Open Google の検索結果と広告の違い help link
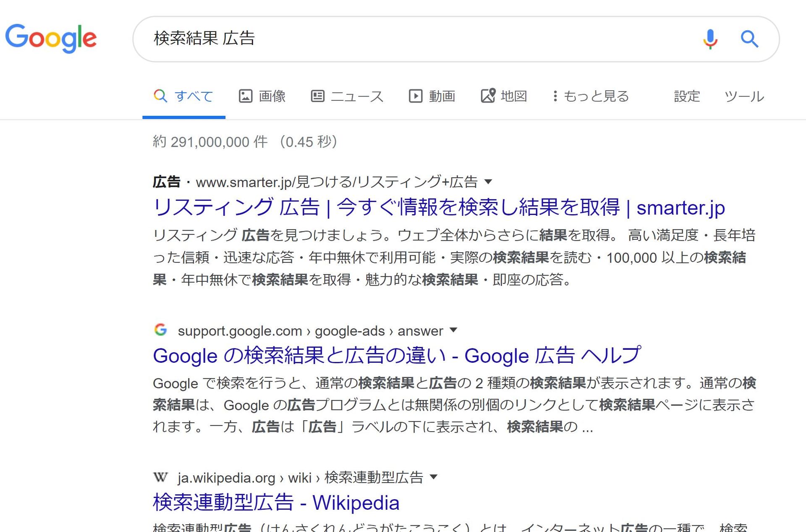The height and width of the screenshot is (532, 806). coord(397,356)
